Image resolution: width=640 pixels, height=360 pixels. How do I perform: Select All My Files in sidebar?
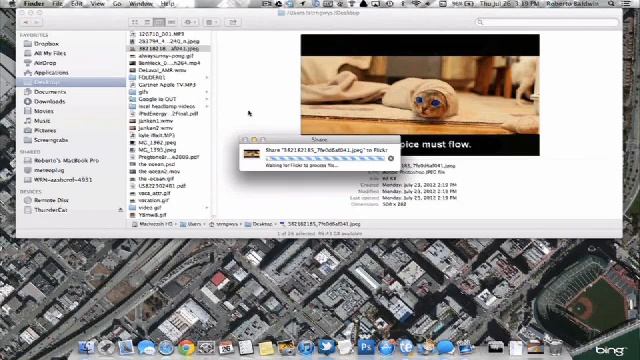[50, 53]
